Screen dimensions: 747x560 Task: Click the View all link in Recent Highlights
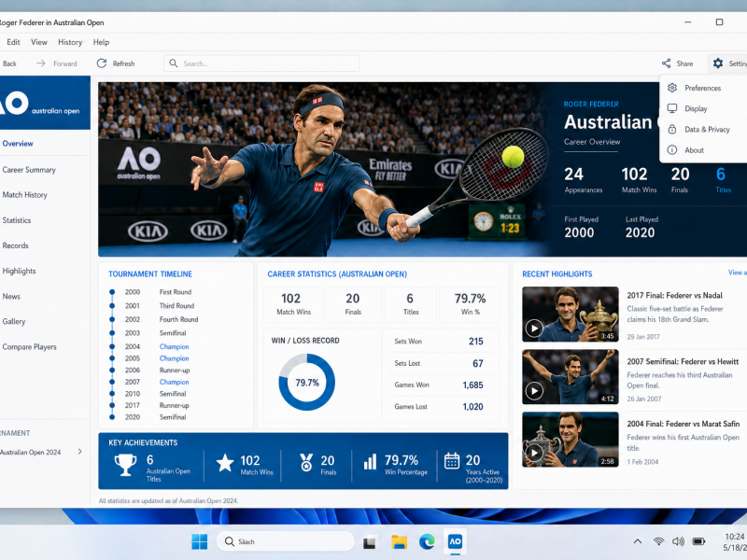(x=737, y=273)
